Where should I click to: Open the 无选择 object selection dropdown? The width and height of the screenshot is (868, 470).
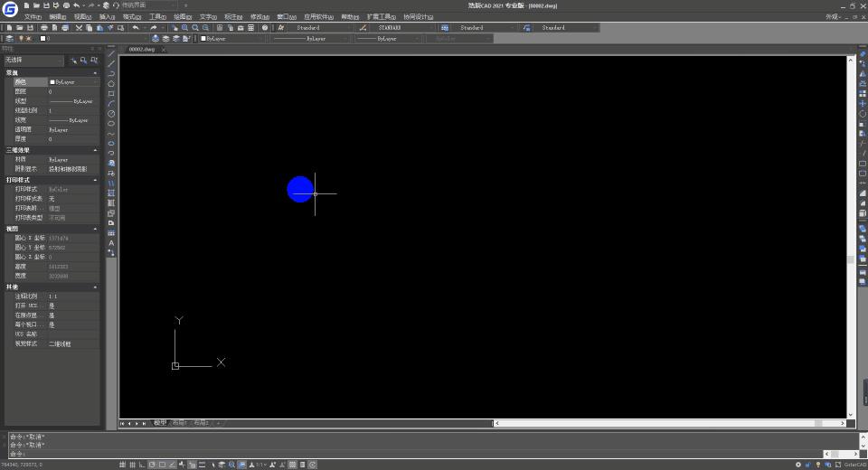click(x=33, y=61)
